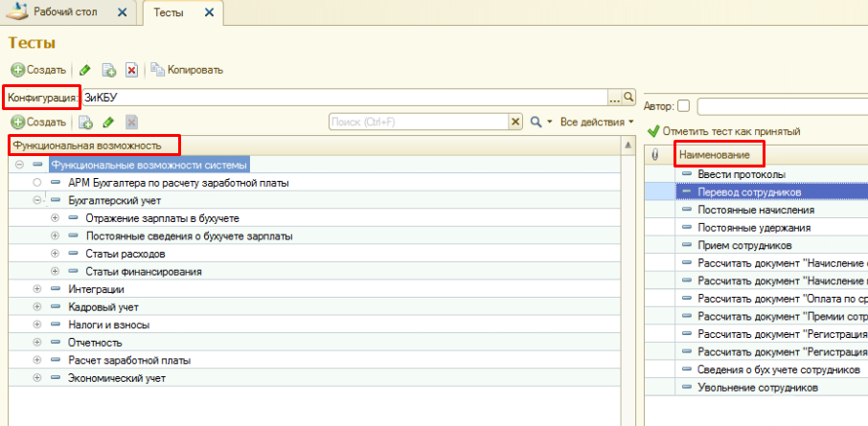Click the add-copy icon in tree toolbar
The height and width of the screenshot is (426, 868).
coord(85,123)
